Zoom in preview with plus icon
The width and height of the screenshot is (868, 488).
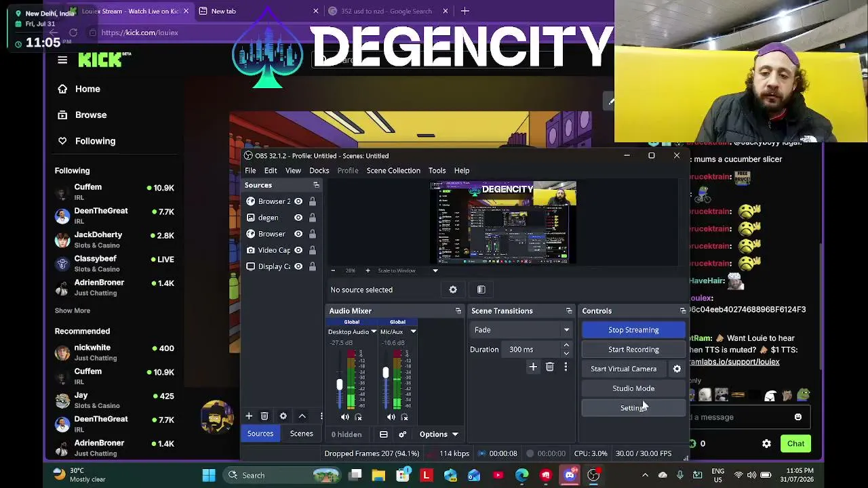(x=368, y=270)
